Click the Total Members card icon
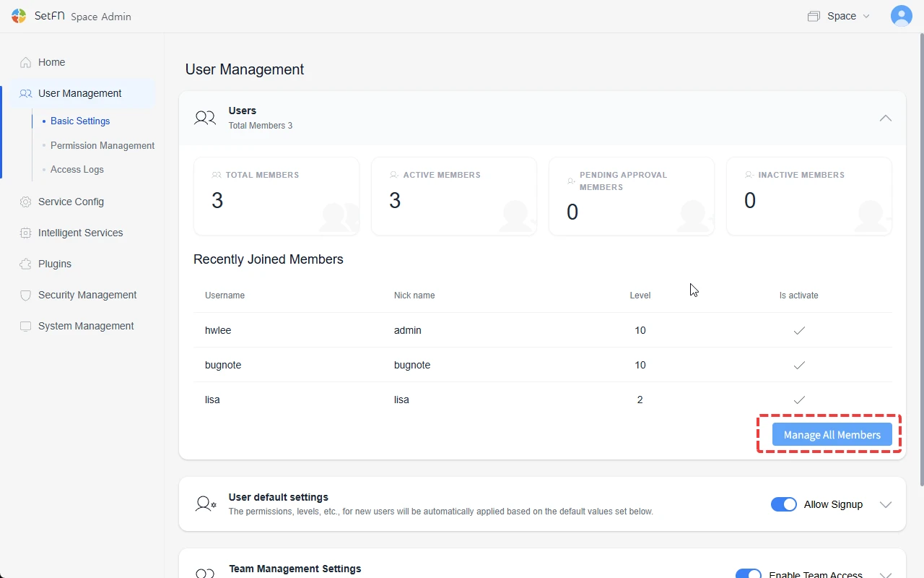Screen dimensions: 924x578 pos(216,175)
